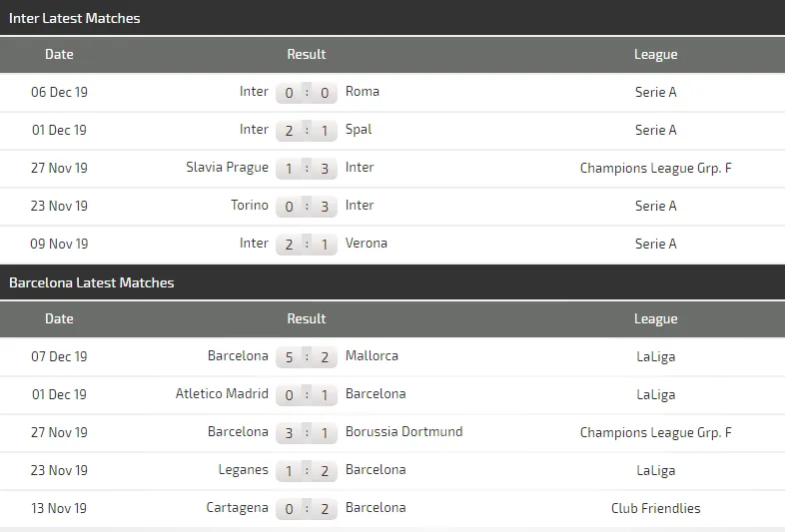Click the Leganes 1:2 Barcelona score box
The width and height of the screenshot is (785, 532).
(x=307, y=471)
